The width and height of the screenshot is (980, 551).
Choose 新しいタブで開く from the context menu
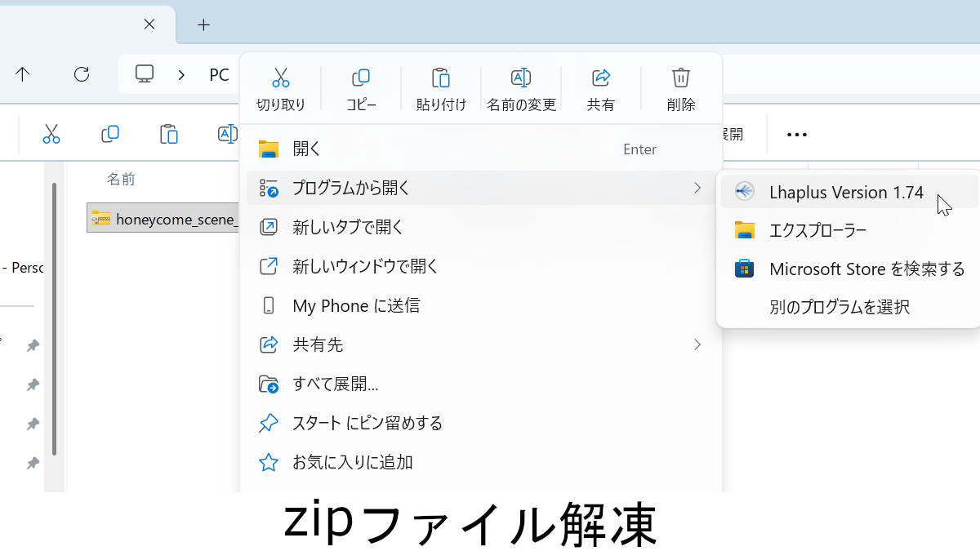click(x=346, y=227)
